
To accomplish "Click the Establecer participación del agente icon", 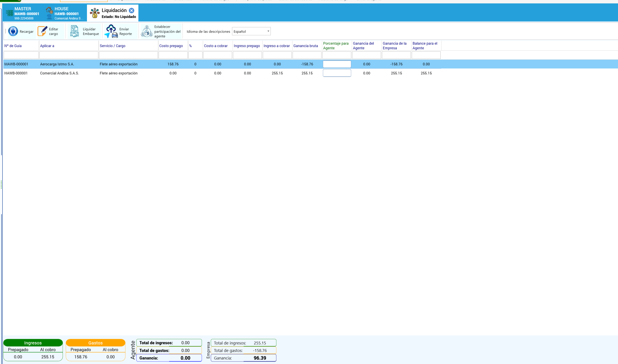I will click(x=147, y=31).
